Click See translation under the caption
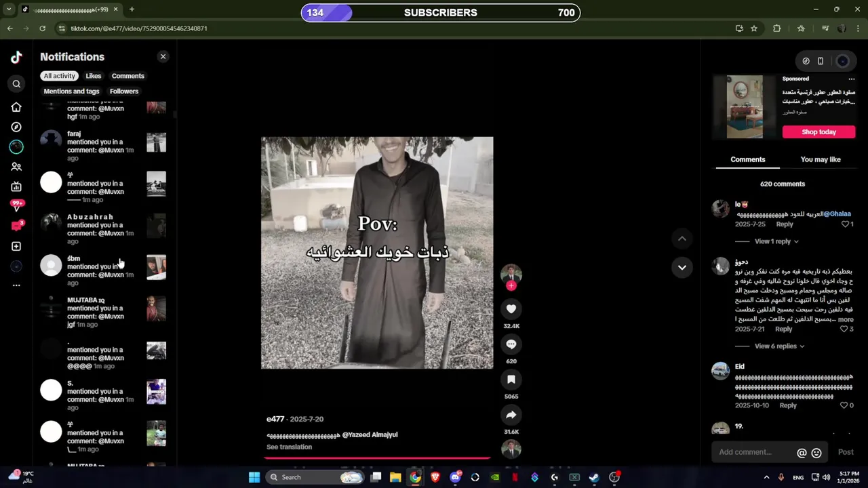868x488 pixels. [x=290, y=447]
